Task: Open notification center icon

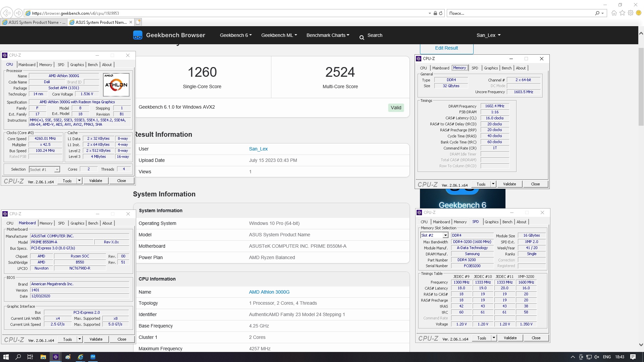Action: click(x=633, y=357)
